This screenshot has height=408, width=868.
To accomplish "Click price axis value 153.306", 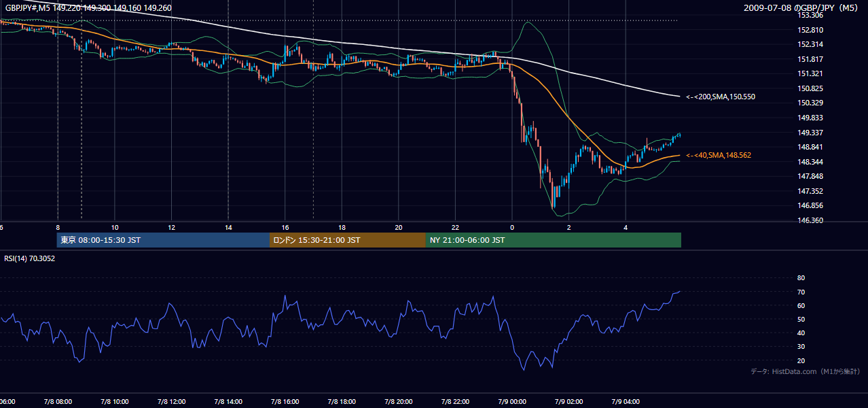I will click(811, 15).
